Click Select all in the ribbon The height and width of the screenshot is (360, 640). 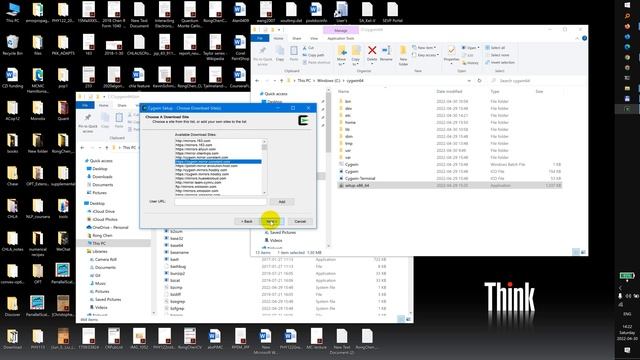tap(495, 48)
